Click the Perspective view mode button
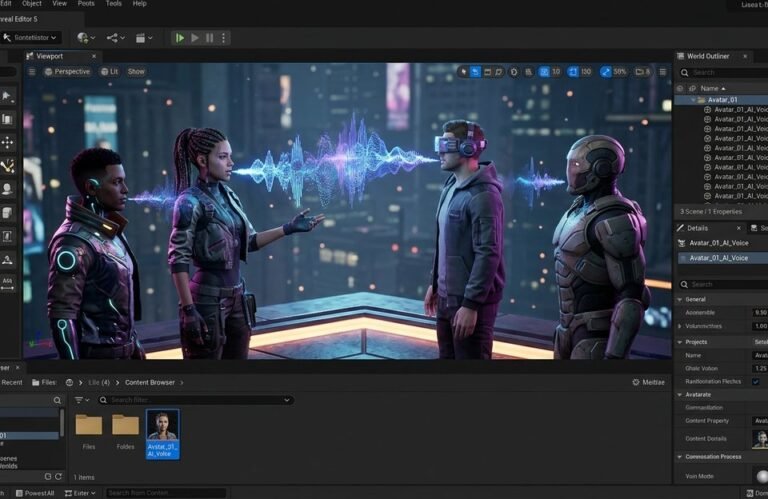Image resolution: width=768 pixels, height=499 pixels. pos(67,71)
